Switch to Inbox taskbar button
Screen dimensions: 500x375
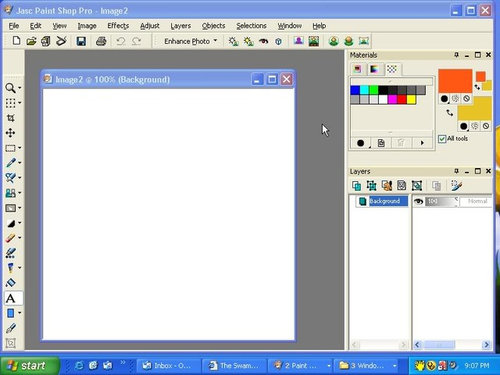click(168, 366)
